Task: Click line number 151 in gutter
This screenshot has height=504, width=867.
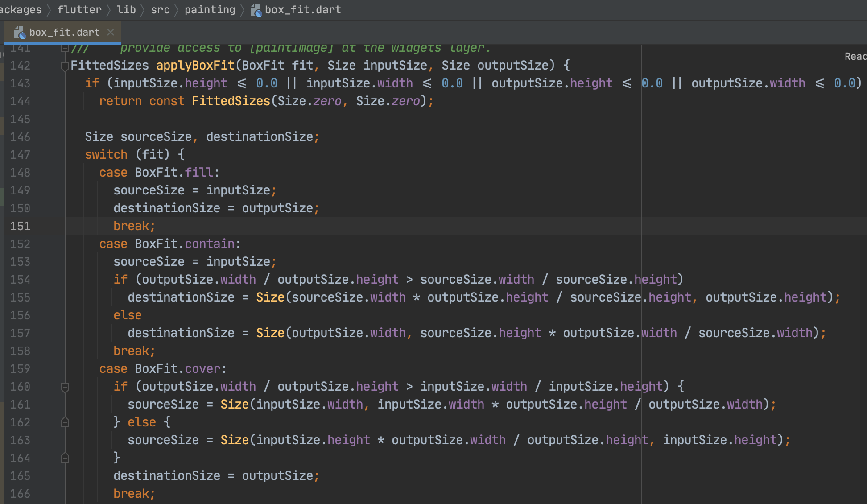Action: (x=20, y=226)
